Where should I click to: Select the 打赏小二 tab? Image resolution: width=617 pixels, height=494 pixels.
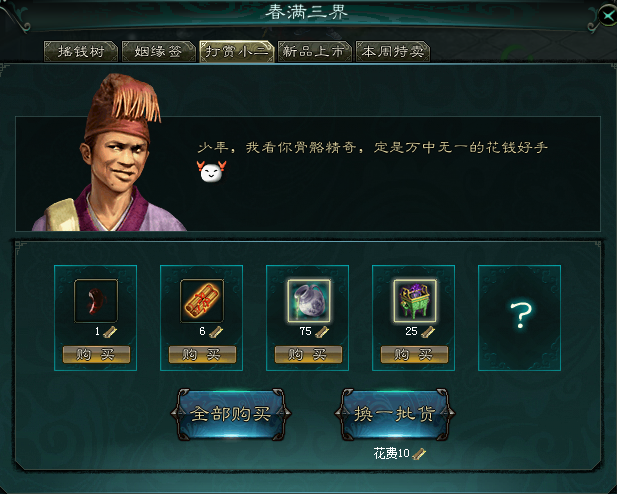(236, 51)
